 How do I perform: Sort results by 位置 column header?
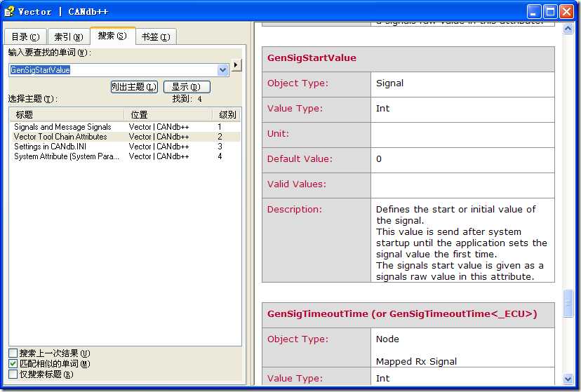coord(168,115)
